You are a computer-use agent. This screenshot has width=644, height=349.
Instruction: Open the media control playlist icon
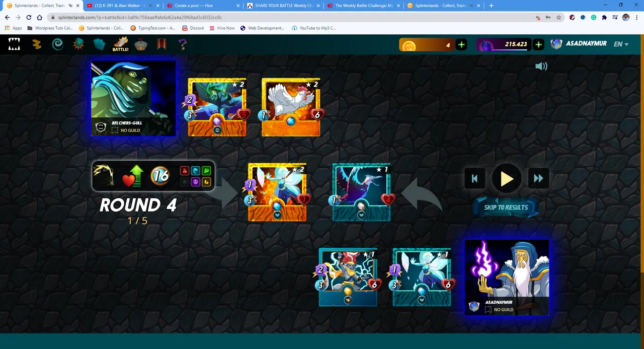coord(615,17)
